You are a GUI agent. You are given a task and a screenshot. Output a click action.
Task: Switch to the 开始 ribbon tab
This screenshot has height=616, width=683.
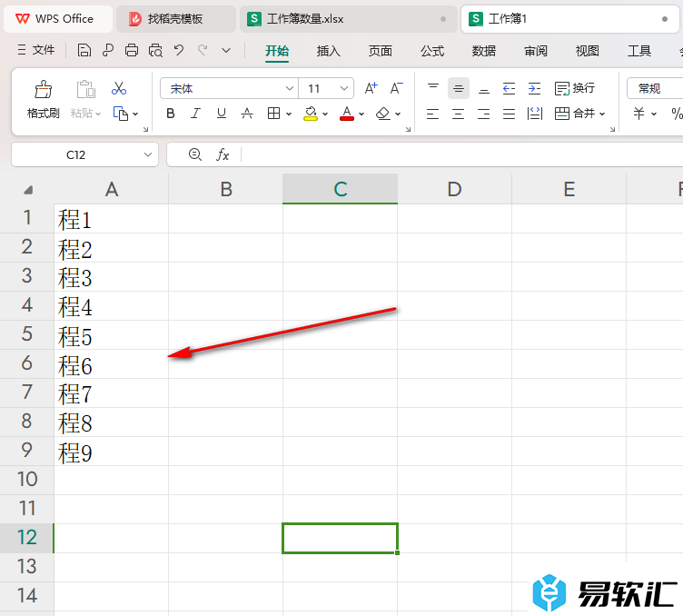[277, 51]
